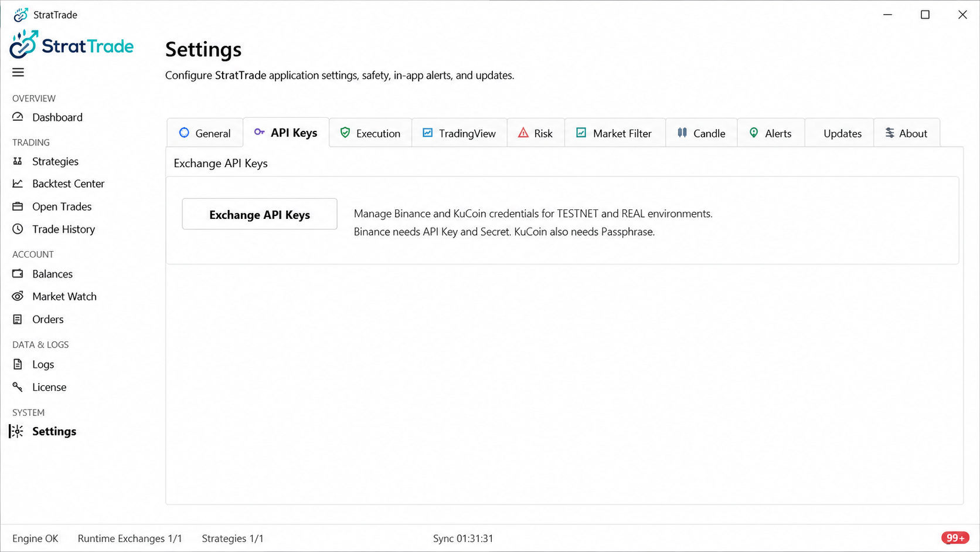Switch to the Risk tab
980x552 pixels.
(x=535, y=133)
